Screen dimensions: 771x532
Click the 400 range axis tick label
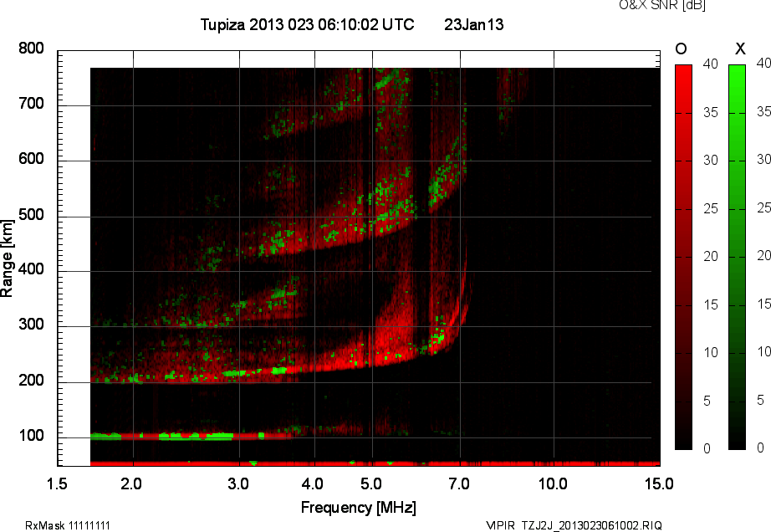(31, 269)
